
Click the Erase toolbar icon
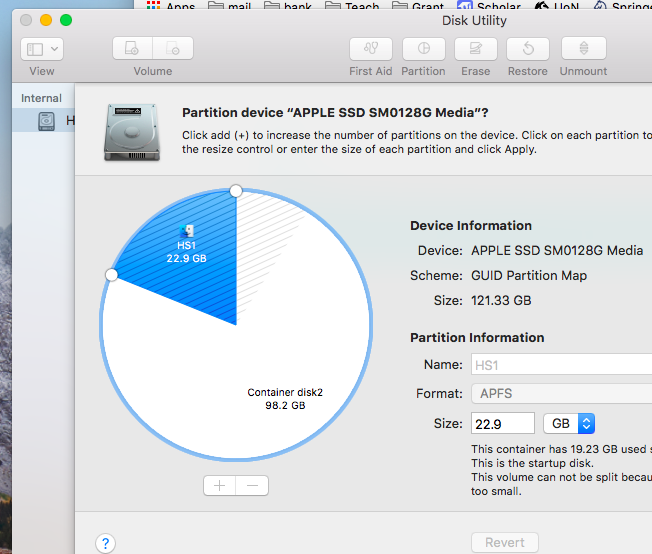(476, 49)
